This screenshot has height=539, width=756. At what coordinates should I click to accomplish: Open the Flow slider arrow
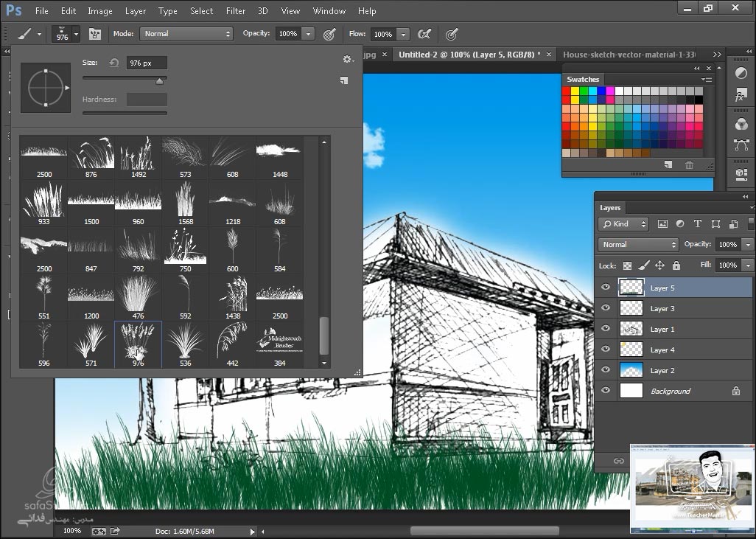[403, 34]
